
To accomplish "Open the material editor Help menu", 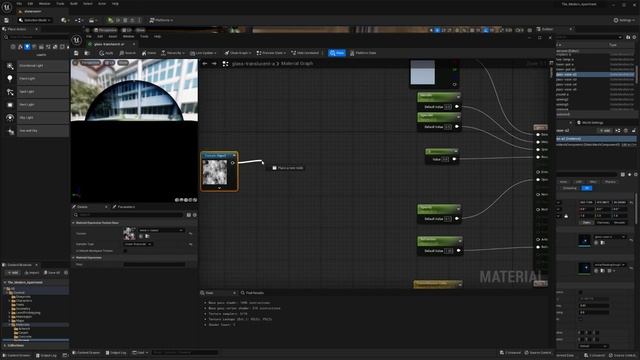I will click(157, 36).
